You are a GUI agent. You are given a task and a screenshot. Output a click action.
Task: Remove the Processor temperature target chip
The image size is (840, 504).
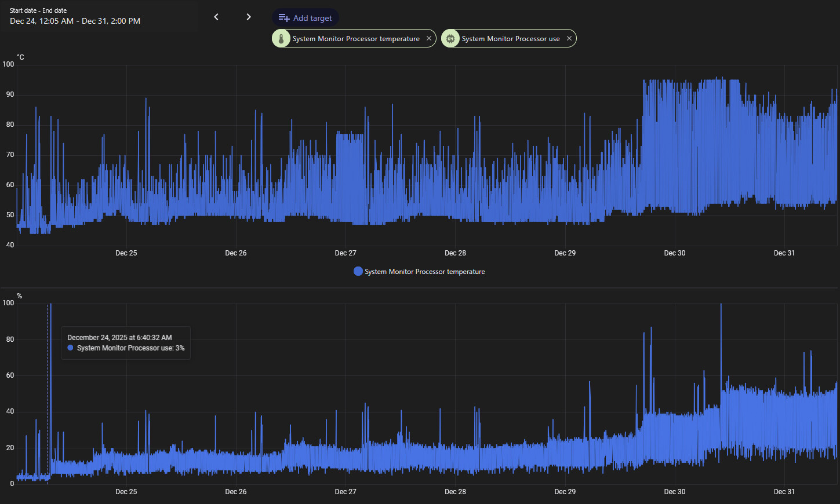pyautogui.click(x=429, y=38)
